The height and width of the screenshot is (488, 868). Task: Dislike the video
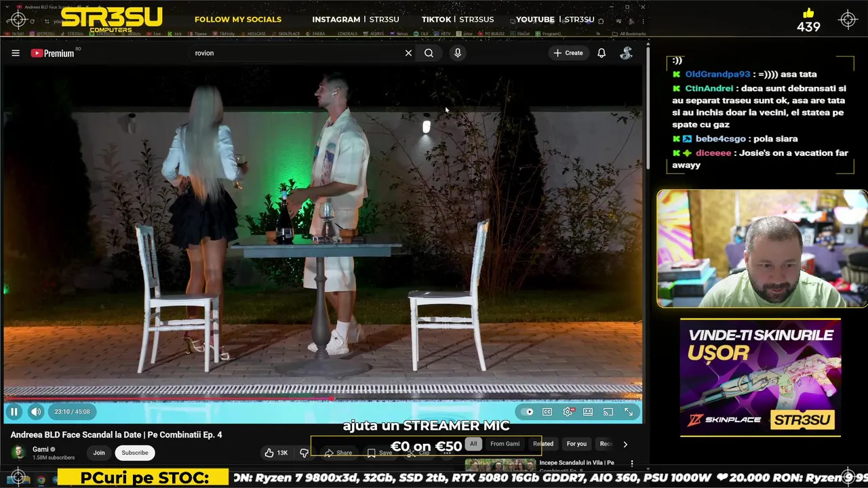click(304, 453)
